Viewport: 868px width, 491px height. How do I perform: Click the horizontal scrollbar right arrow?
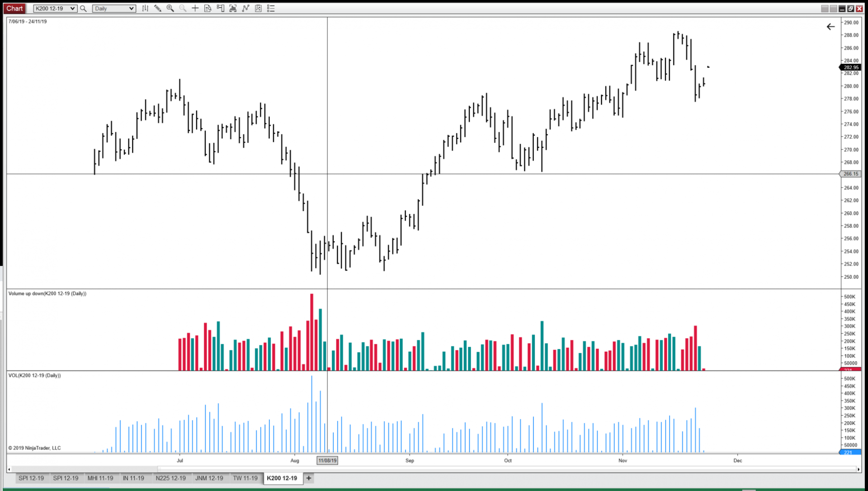click(858, 469)
